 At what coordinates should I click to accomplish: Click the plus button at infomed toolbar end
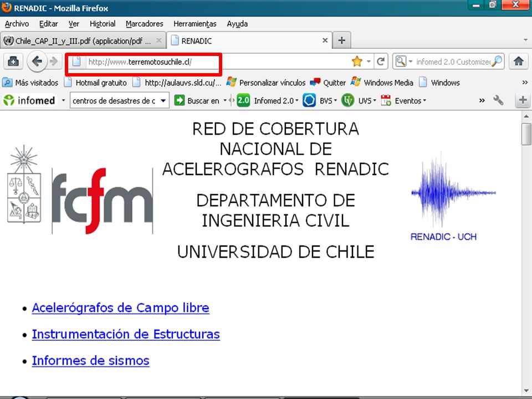click(x=523, y=100)
